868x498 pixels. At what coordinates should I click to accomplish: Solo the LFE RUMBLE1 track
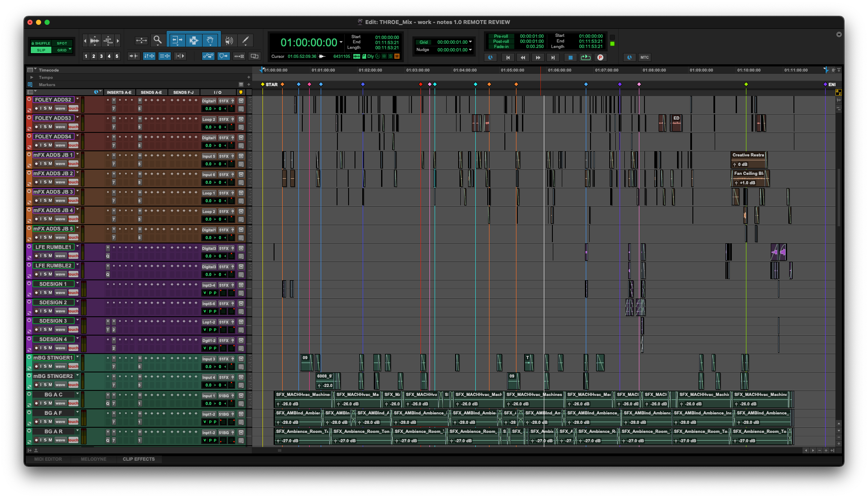coord(45,256)
